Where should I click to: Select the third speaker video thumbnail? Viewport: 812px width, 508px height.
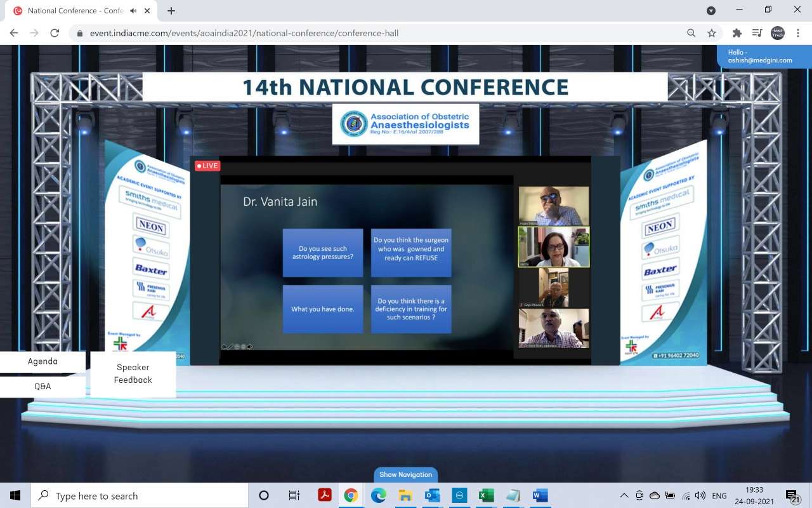[x=554, y=288]
